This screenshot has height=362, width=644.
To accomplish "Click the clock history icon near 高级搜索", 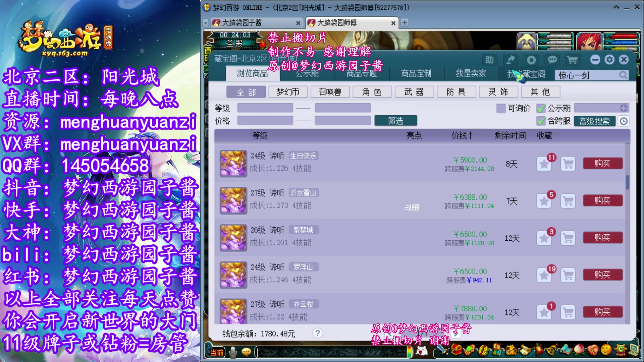I will tap(624, 121).
